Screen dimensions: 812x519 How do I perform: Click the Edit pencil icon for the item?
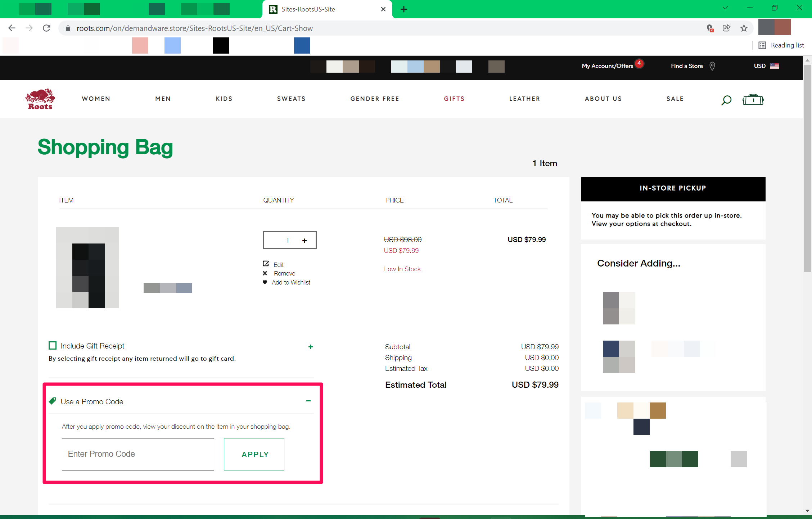click(266, 264)
